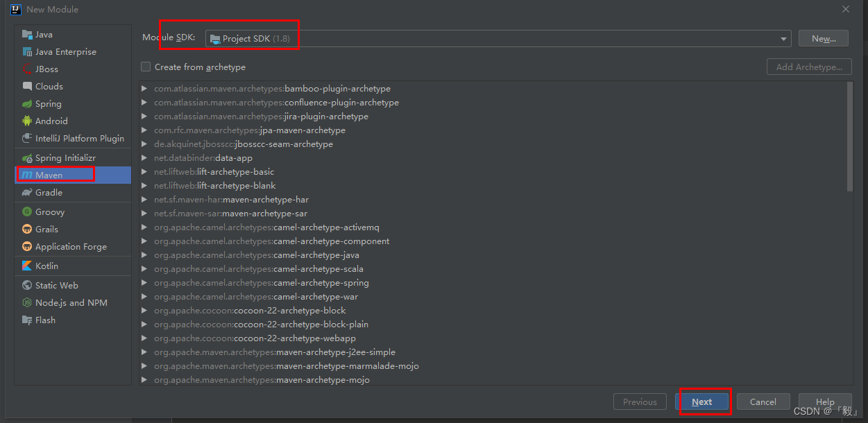868x423 pixels.
Task: Click the JBoss icon
Action: coord(27,69)
